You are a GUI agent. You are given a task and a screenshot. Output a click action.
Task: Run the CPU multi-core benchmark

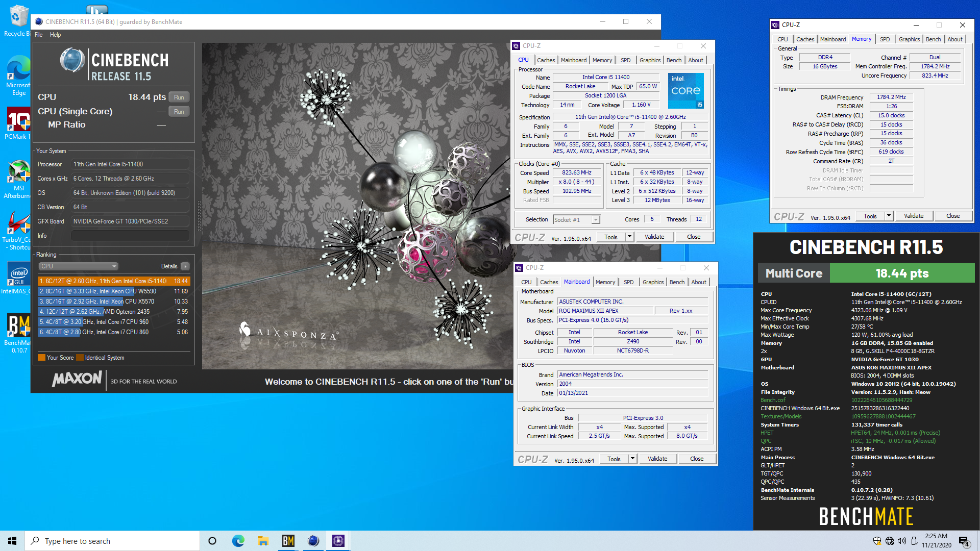(179, 97)
